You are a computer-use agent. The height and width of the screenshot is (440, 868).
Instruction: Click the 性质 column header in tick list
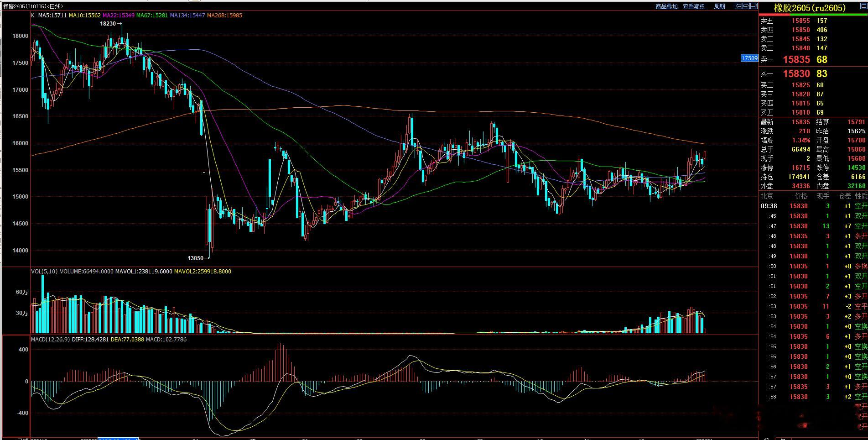click(861, 196)
